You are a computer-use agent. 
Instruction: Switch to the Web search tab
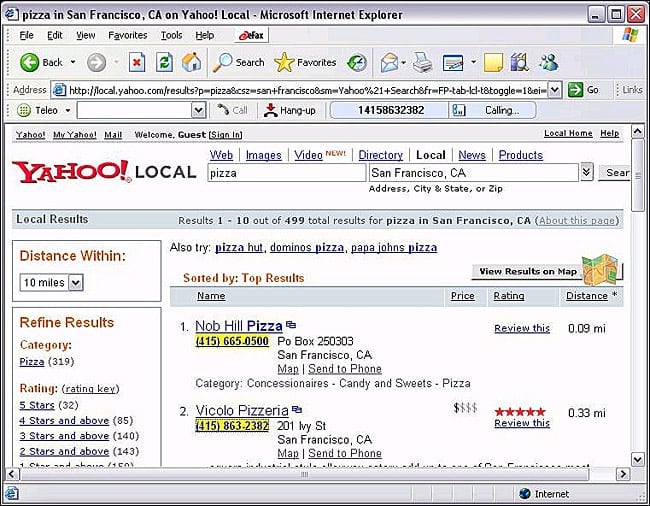tap(221, 155)
